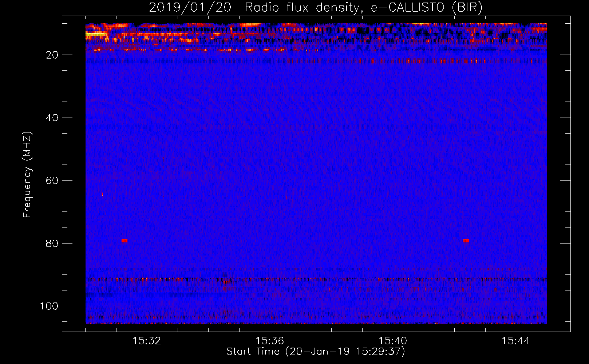Click the 100 MHz frequency tick label
The image size is (589, 364).
pyautogui.click(x=49, y=306)
